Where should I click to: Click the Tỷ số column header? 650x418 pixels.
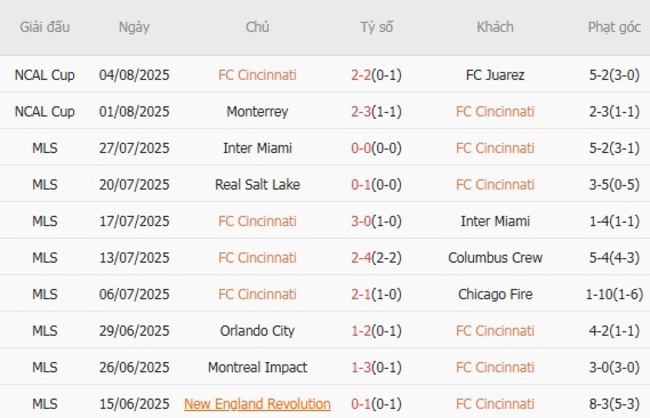click(377, 27)
